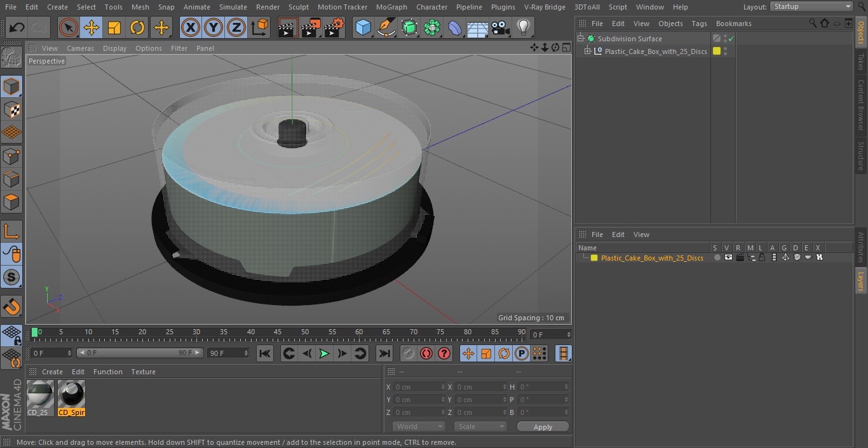This screenshot has width=868, height=448.
Task: Switch to Edges mode
Action: coord(11,179)
